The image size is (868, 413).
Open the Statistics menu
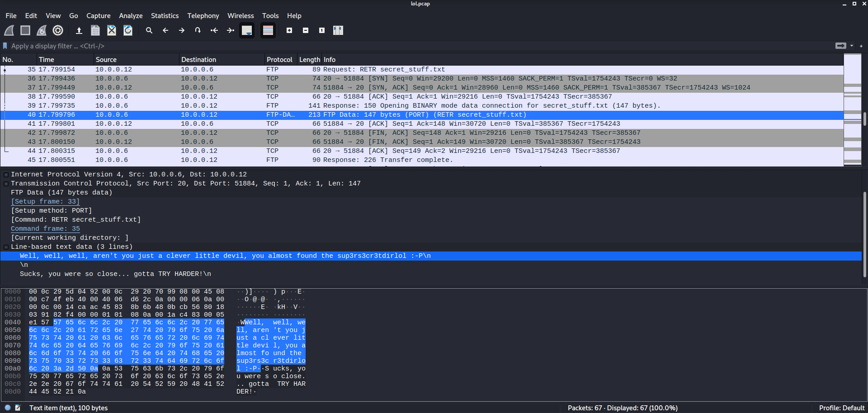click(165, 15)
